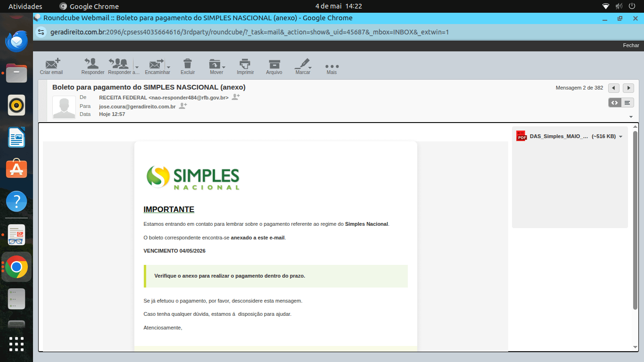Open the Mover dropdown arrow

pos(224,67)
